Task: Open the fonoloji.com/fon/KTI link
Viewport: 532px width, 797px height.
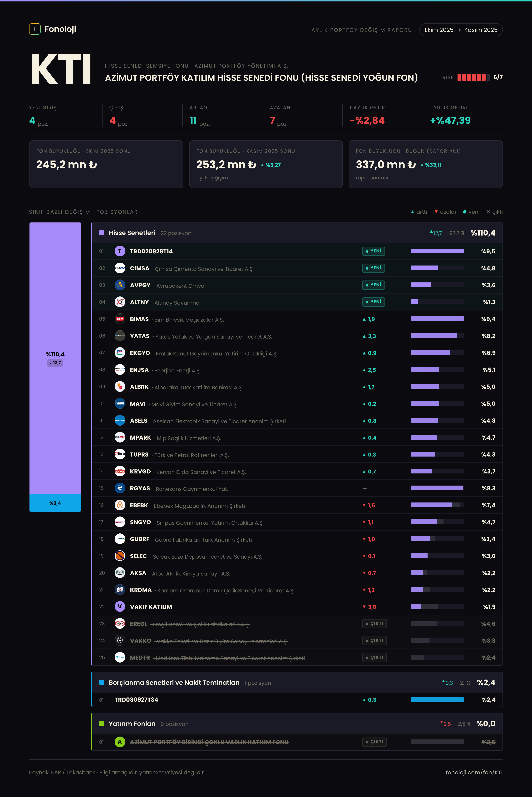Action: click(x=474, y=772)
